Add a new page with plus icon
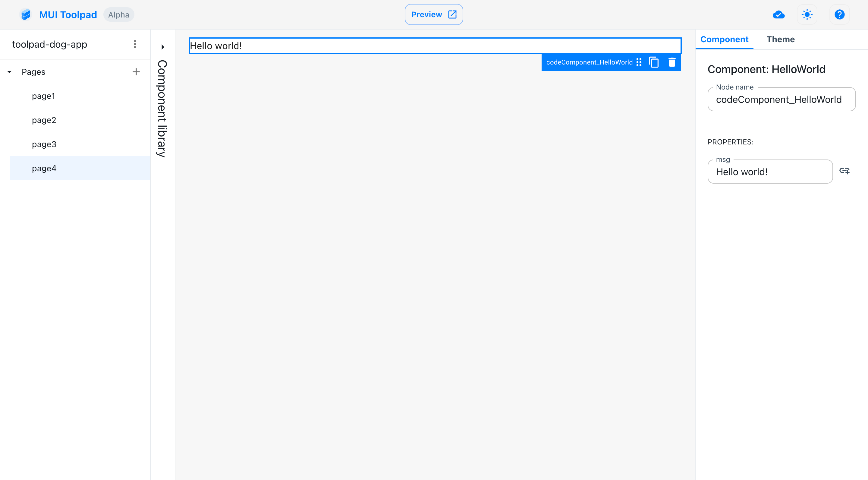868x480 pixels. click(136, 72)
